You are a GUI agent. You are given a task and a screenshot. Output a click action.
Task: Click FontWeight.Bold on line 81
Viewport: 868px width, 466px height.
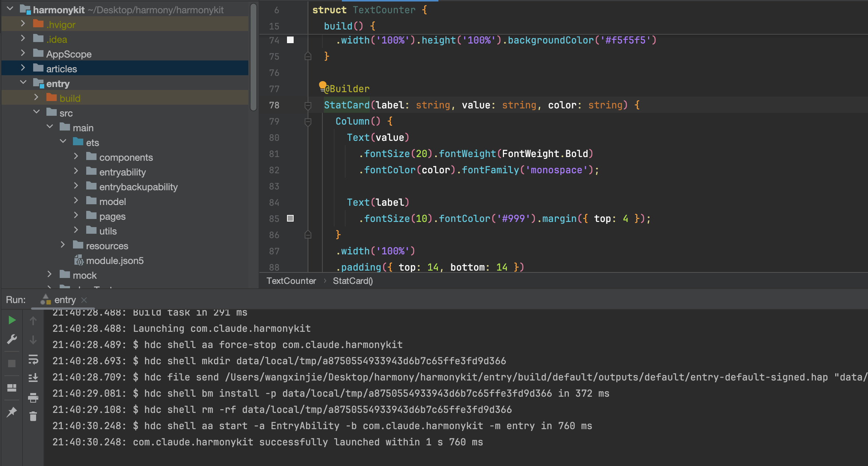545,154
